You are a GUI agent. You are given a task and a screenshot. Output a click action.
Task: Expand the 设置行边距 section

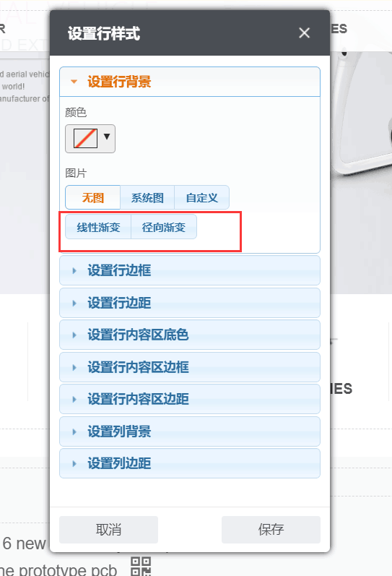coord(190,303)
